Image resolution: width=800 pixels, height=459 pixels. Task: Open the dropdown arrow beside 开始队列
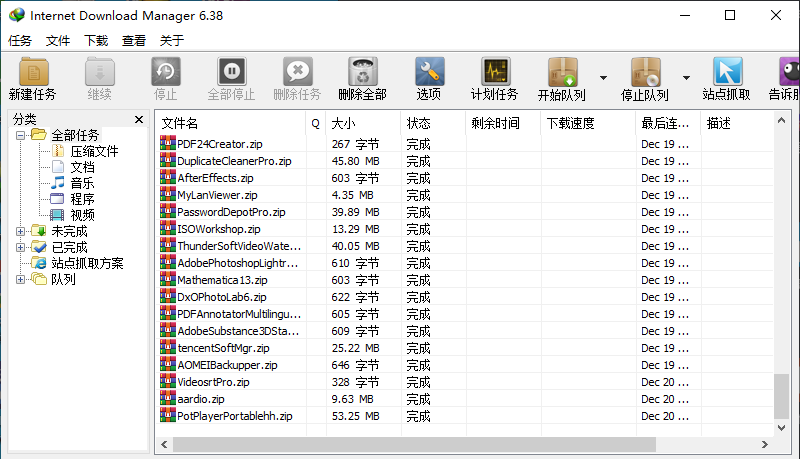coord(603,78)
